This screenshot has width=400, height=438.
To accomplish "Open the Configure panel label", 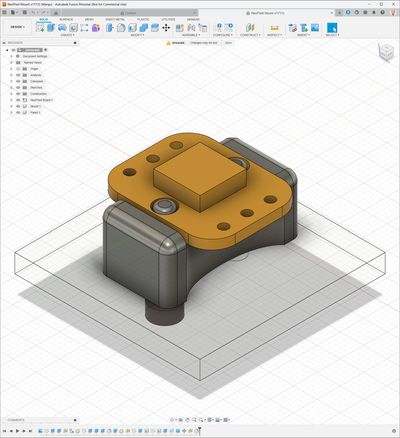I will coord(223,35).
